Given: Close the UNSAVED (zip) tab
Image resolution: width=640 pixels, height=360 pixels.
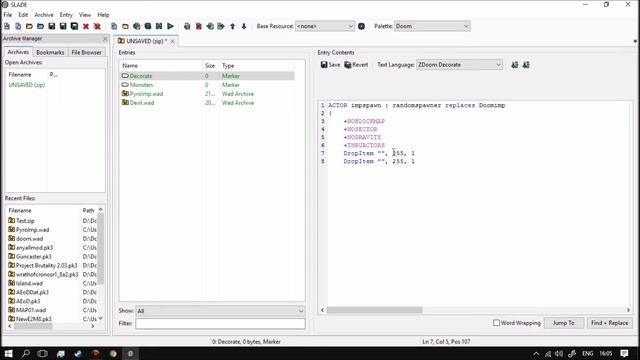Looking at the screenshot, I should point(173,41).
